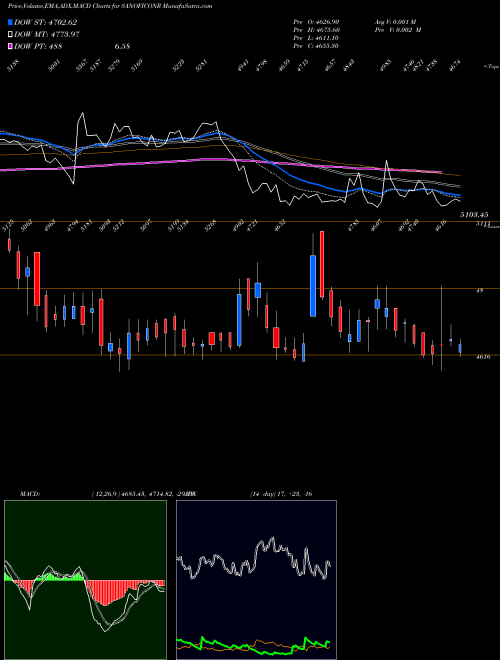Click the 4616 price label beside the right axis

tap(483, 357)
